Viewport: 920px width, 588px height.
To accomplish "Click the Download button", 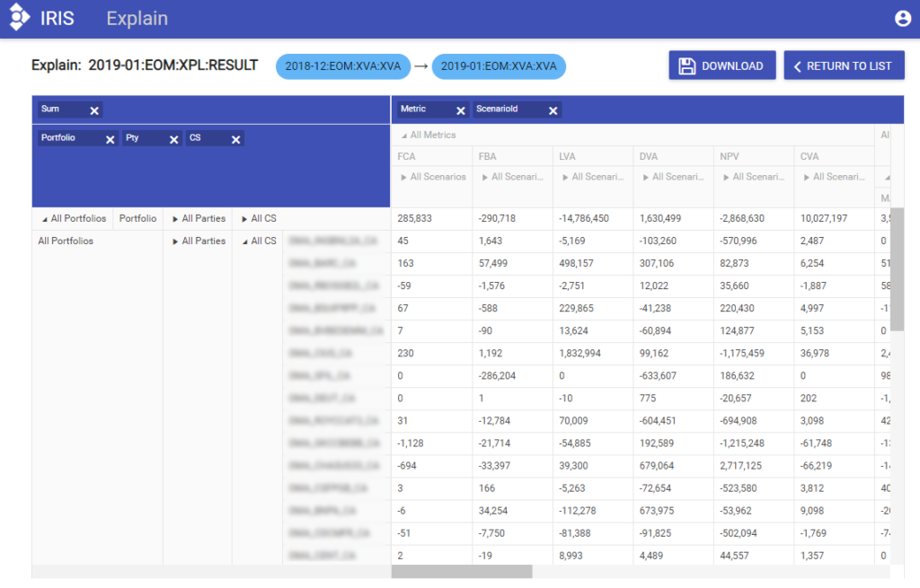I will coord(721,66).
